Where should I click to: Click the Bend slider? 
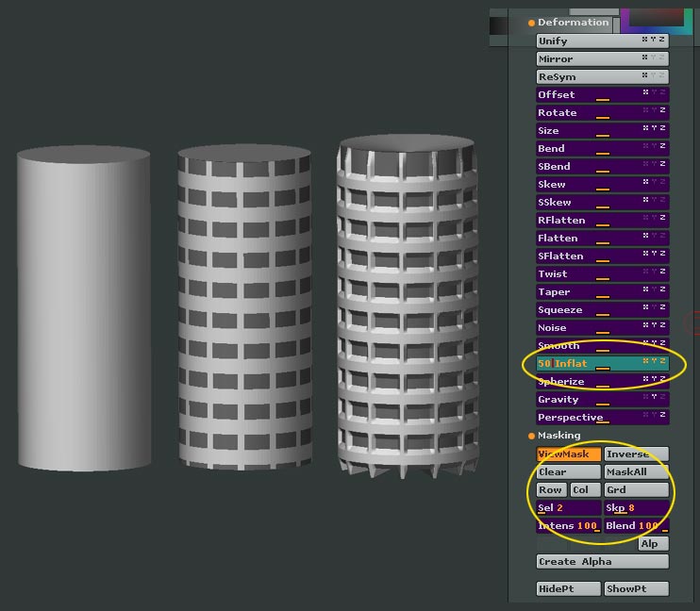(602, 148)
